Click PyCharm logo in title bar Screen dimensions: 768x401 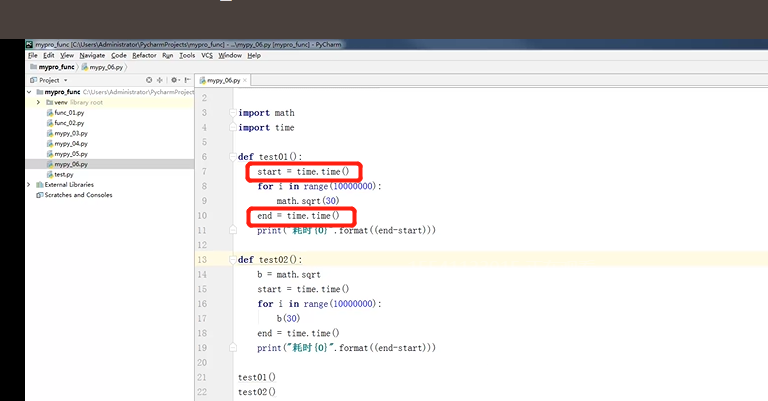pyautogui.click(x=29, y=45)
